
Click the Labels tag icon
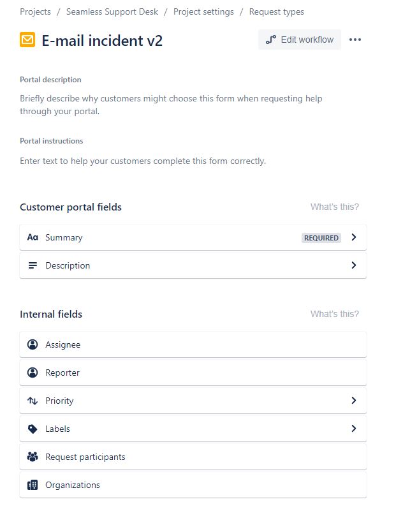coord(33,428)
